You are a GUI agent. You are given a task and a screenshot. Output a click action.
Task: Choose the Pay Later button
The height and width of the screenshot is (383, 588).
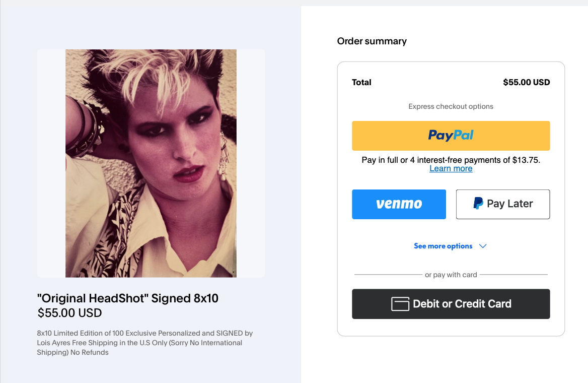503,204
